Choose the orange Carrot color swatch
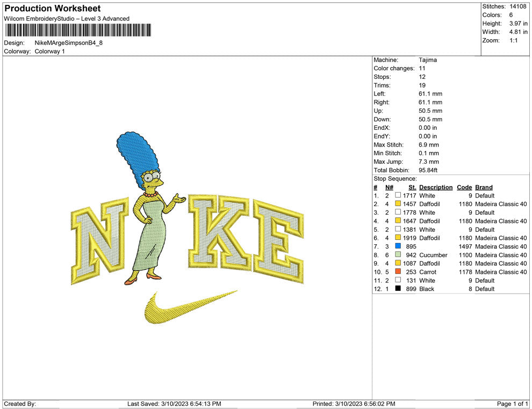The height and width of the screenshot is (409, 532). (x=398, y=272)
